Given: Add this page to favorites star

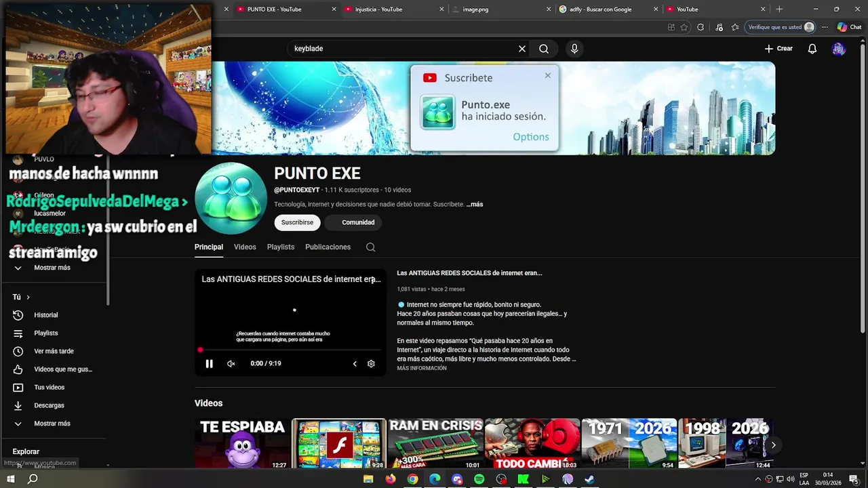Looking at the screenshot, I should click(x=684, y=27).
